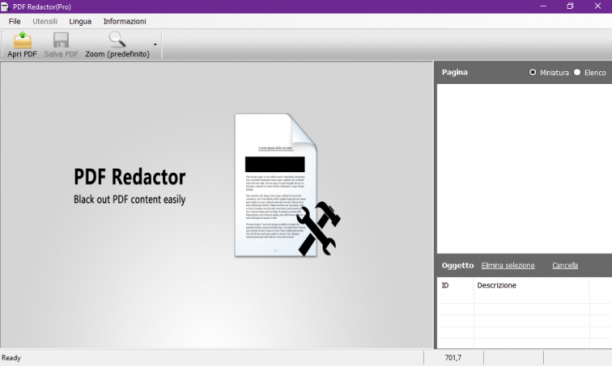This screenshot has width=612, height=366.
Task: Open the Utensili menu
Action: (x=45, y=21)
